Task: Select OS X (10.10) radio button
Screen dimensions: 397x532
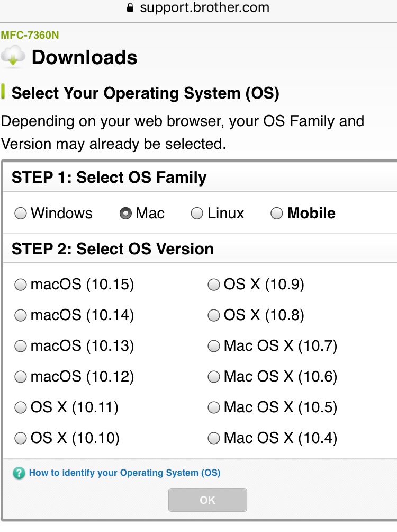Action: [x=21, y=439]
